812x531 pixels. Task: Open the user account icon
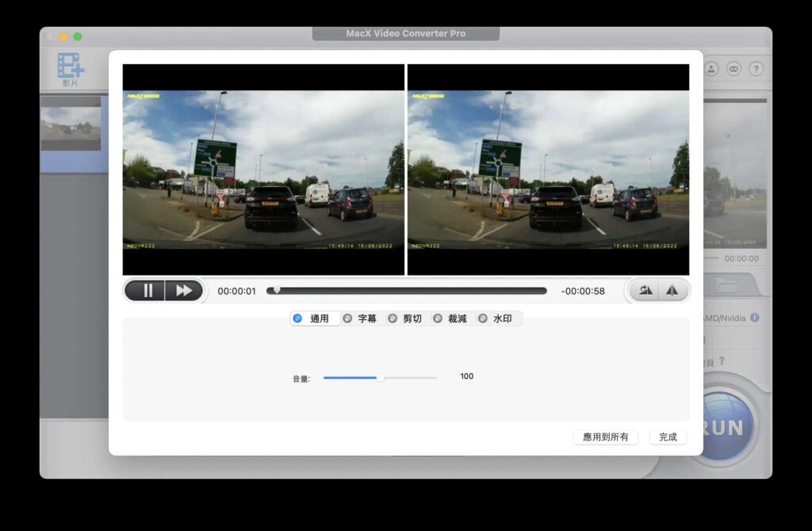(x=711, y=69)
